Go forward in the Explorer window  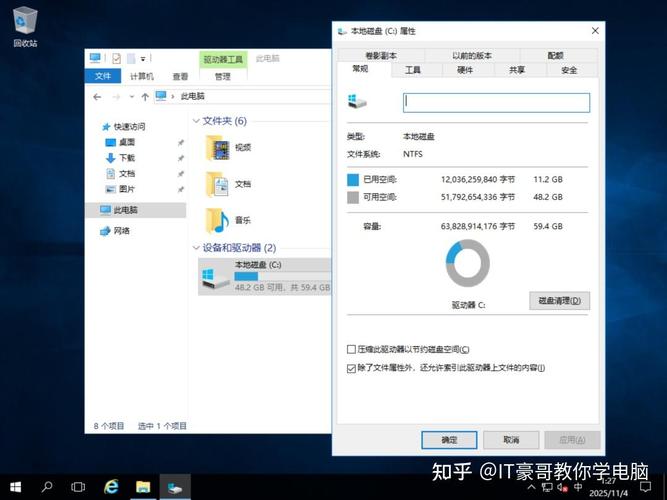[116, 97]
